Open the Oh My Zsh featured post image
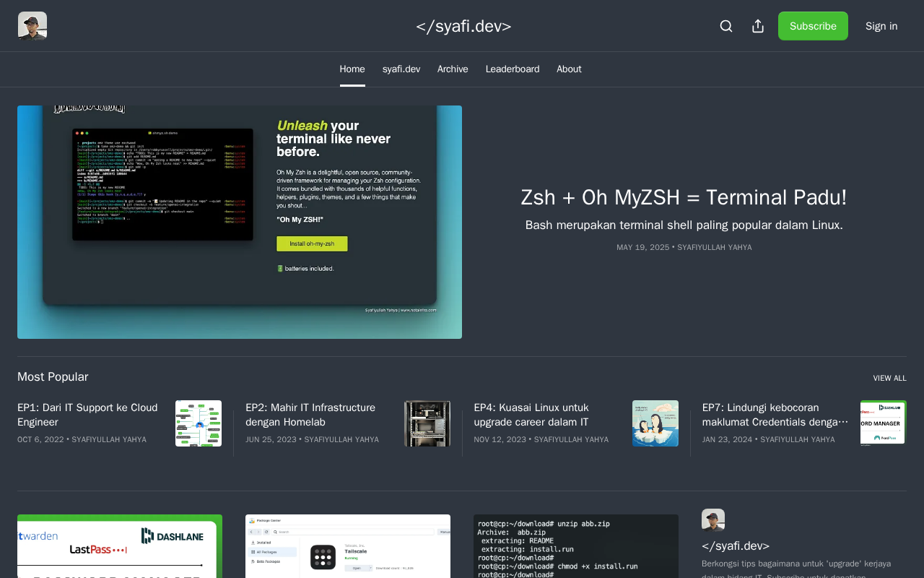The image size is (924, 578). coord(240,222)
